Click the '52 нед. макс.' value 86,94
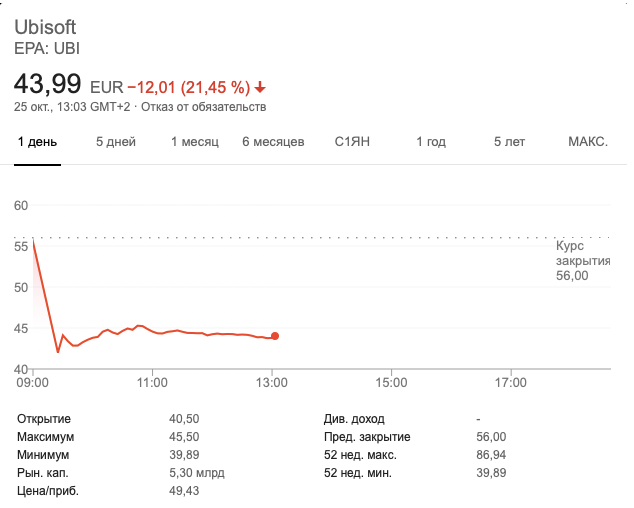This screenshot has width=634, height=508. tap(493, 455)
